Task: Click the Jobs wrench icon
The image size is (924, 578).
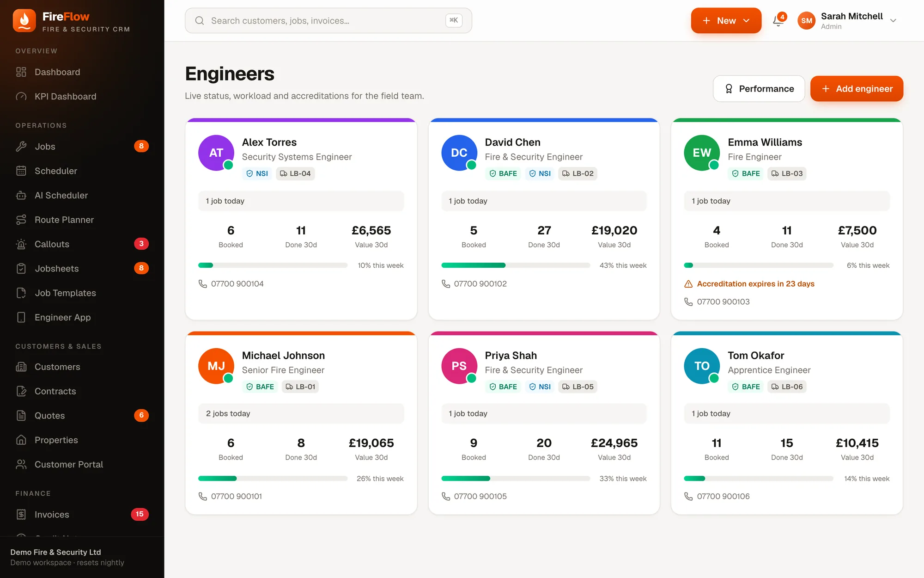Action: coord(21,147)
